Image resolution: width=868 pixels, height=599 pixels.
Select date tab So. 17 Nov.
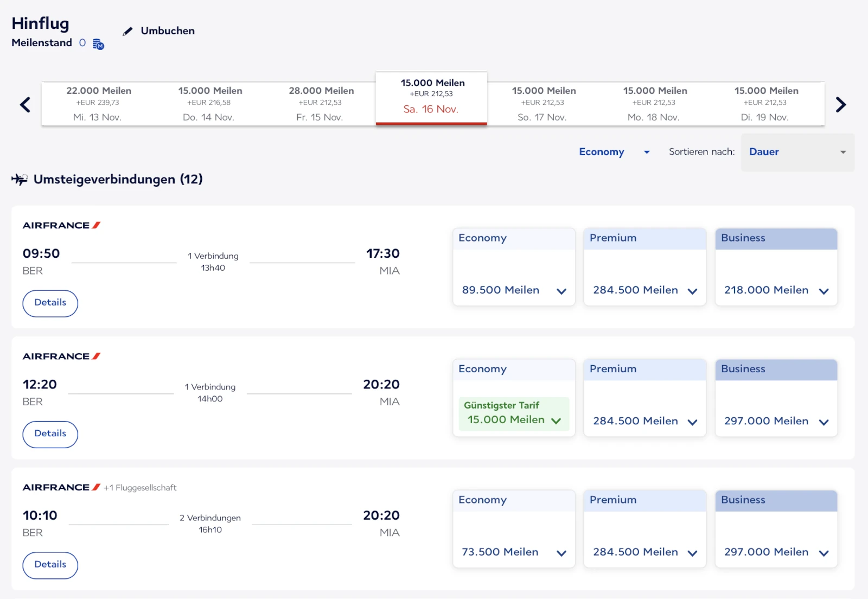[x=543, y=104]
